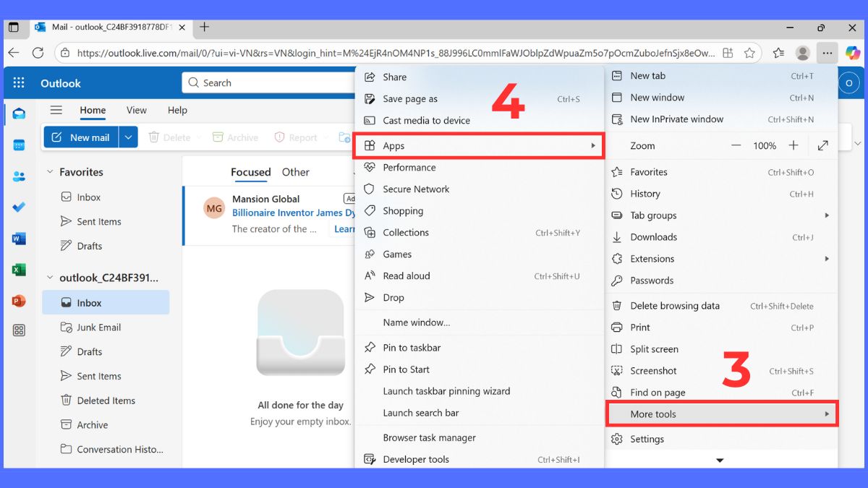Open Word from the Outlook sidebar

19,239
